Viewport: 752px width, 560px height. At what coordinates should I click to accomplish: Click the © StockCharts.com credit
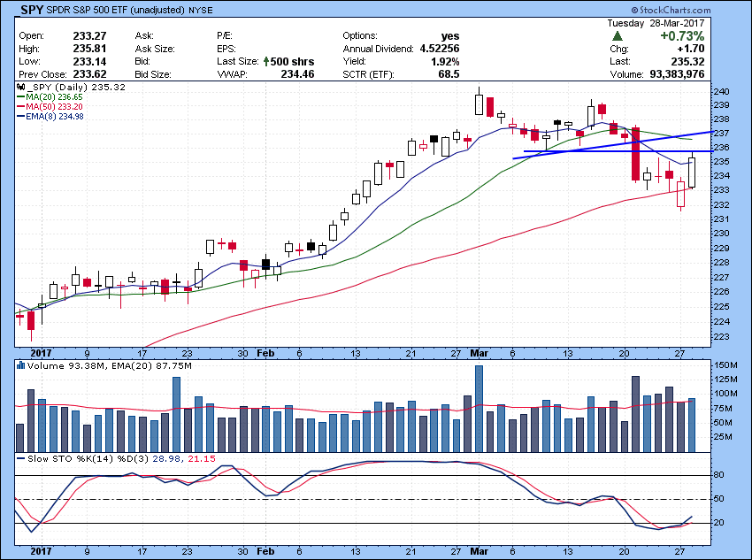tap(671, 10)
